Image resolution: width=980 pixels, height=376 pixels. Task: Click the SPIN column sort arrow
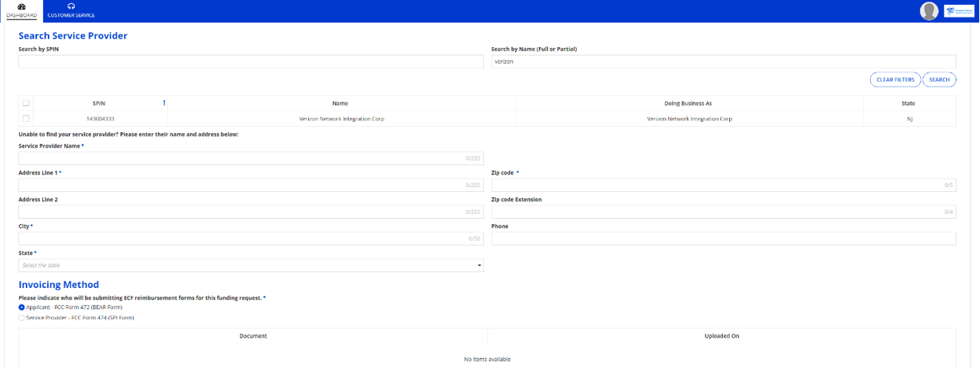164,103
